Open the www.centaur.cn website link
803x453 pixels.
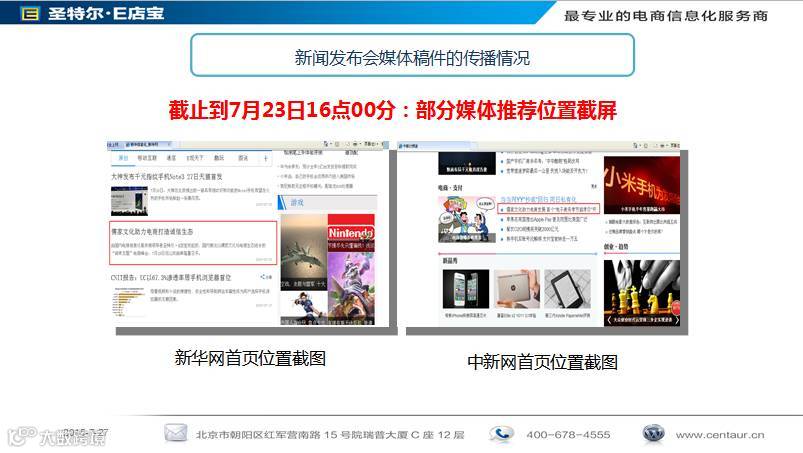click(x=720, y=435)
